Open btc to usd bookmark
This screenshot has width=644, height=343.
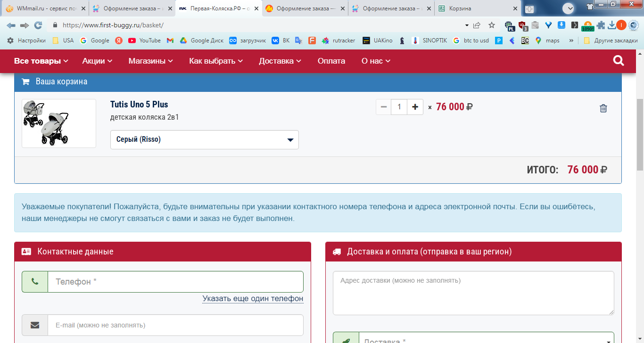point(471,41)
